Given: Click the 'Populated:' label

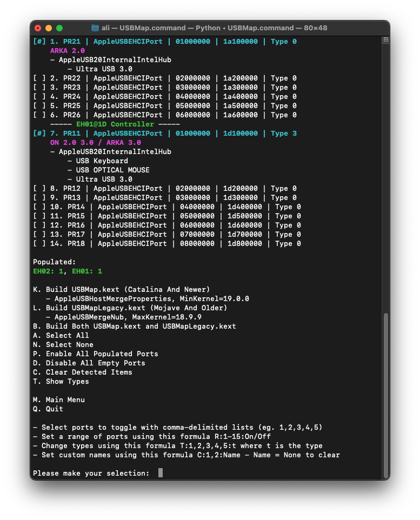Looking at the screenshot, I should [55, 262].
